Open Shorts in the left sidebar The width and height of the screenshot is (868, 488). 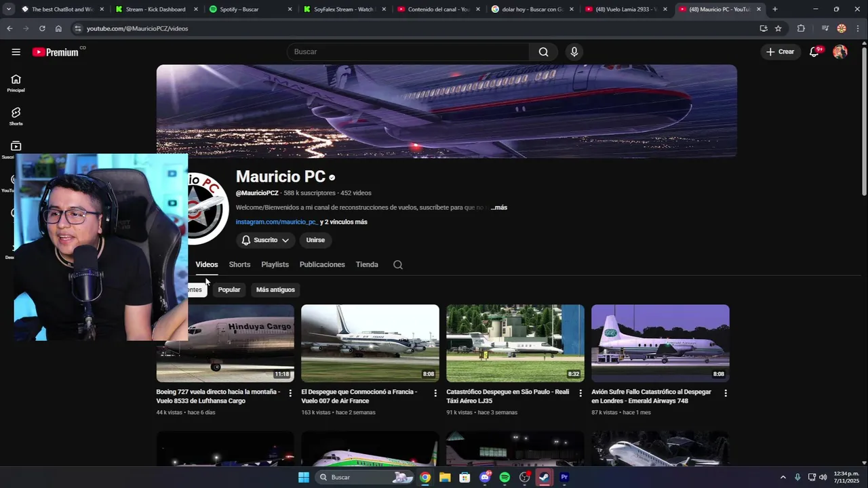[16, 116]
